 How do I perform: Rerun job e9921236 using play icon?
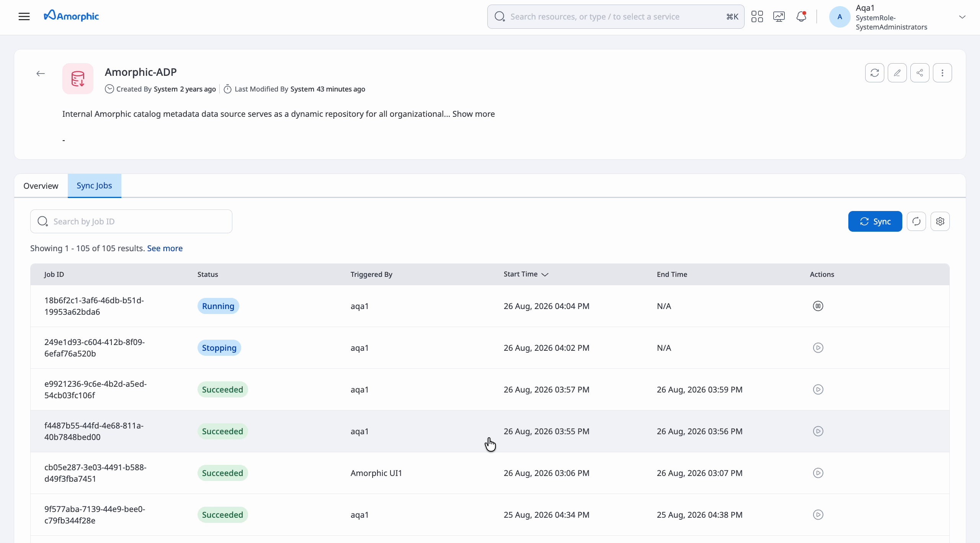[x=818, y=389]
